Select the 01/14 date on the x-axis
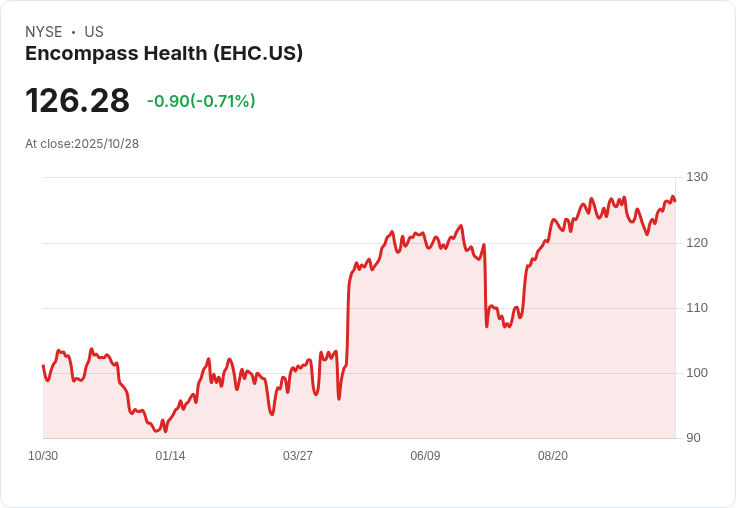The width and height of the screenshot is (736, 508). pos(170,456)
